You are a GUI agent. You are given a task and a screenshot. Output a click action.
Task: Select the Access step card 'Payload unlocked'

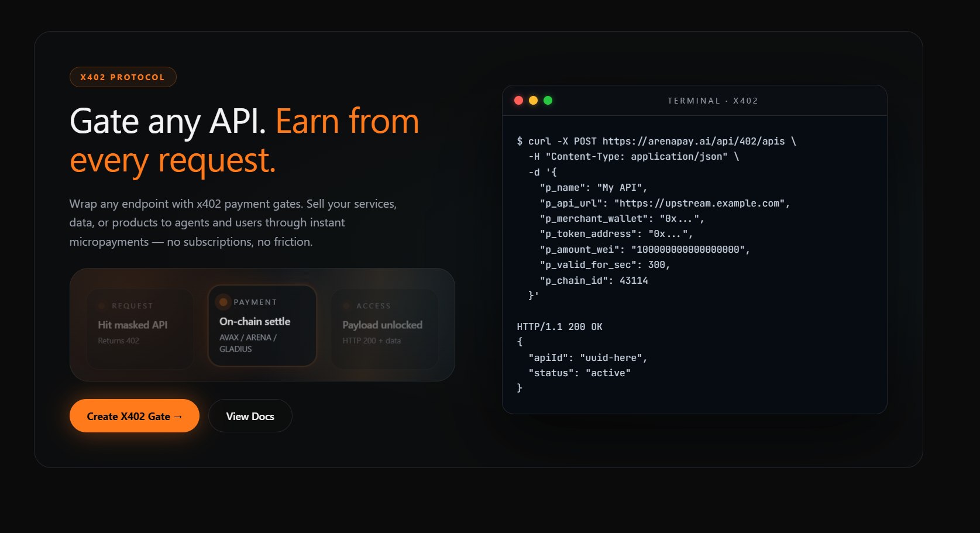[x=384, y=329]
